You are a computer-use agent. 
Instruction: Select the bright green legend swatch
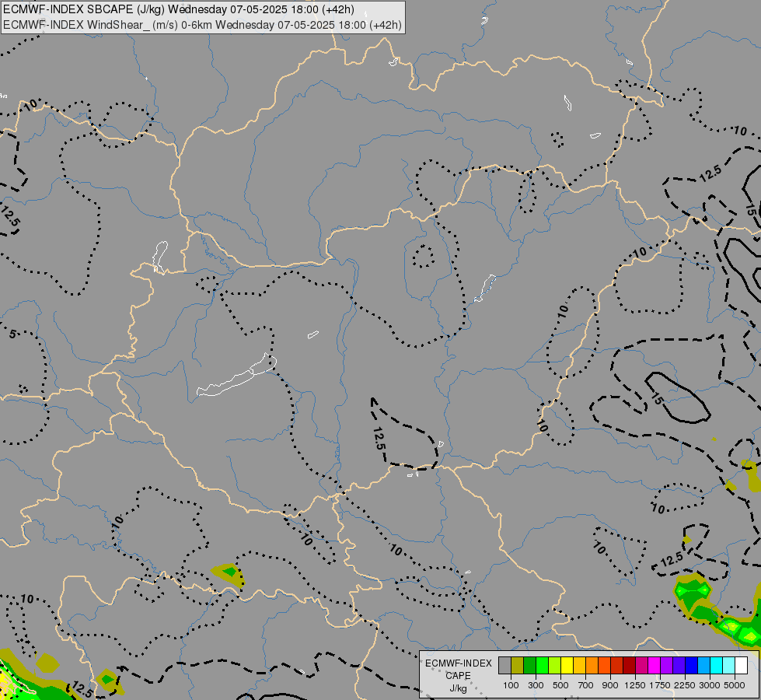click(542, 665)
